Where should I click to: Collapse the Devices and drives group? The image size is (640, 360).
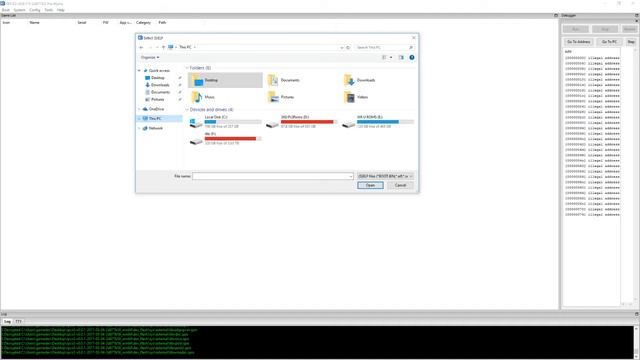click(187, 110)
